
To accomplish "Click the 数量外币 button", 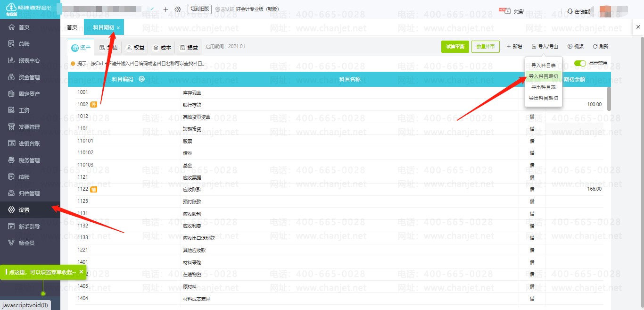I will point(485,47).
